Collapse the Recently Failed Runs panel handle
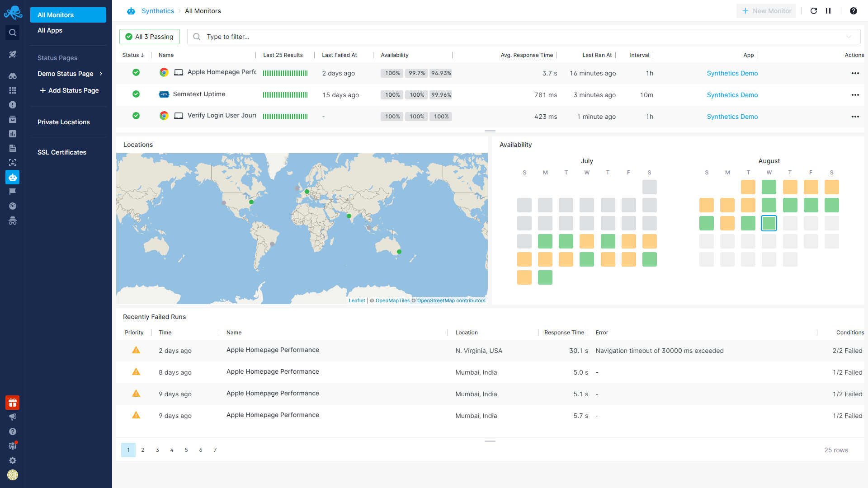868x488 pixels. 490,441
